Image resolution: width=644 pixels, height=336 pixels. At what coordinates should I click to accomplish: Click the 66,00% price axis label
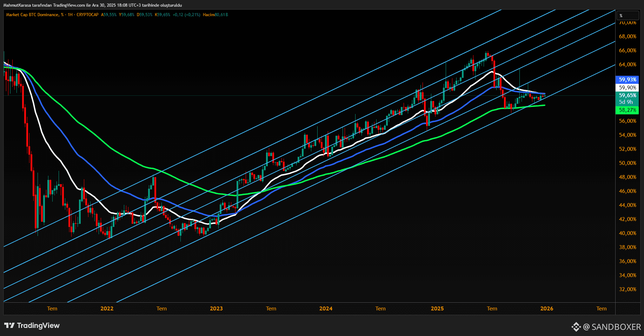click(x=628, y=51)
